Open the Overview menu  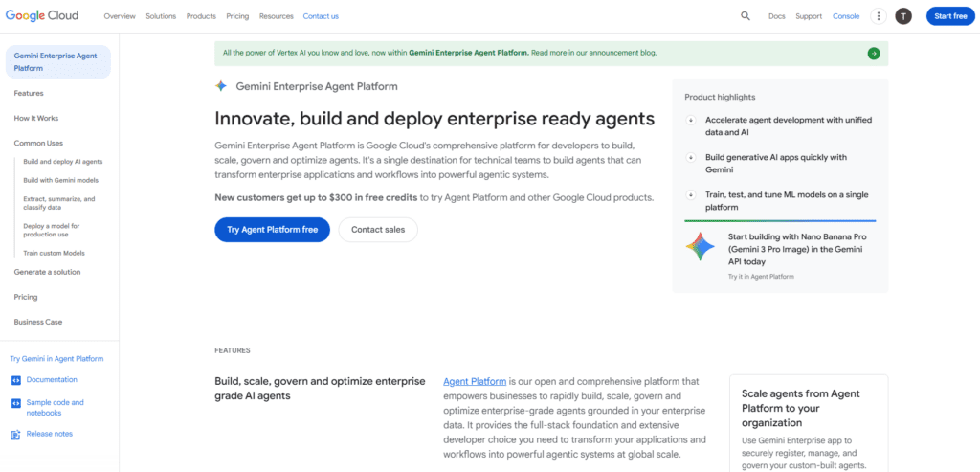[120, 16]
